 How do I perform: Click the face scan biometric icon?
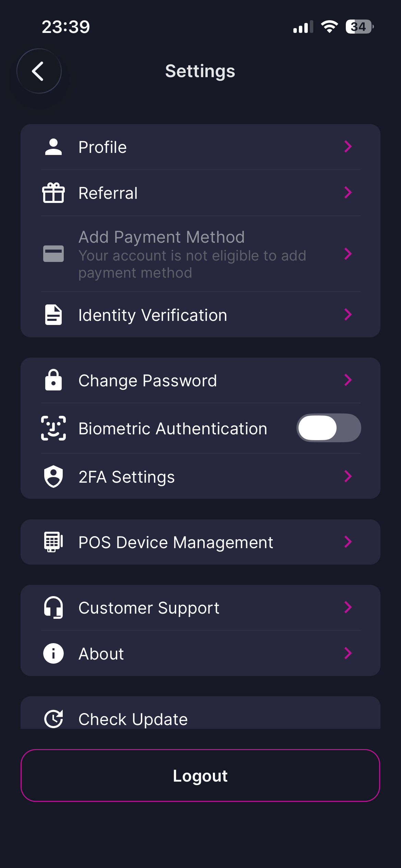pyautogui.click(x=53, y=428)
